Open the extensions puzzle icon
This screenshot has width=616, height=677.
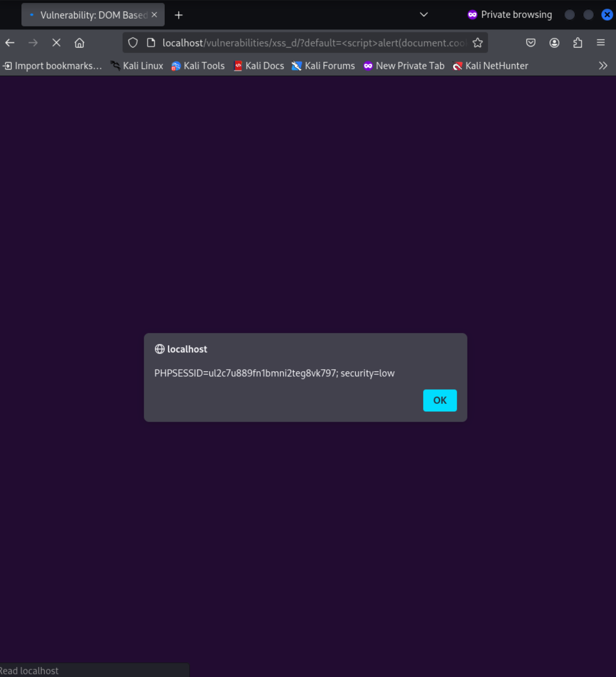click(578, 43)
